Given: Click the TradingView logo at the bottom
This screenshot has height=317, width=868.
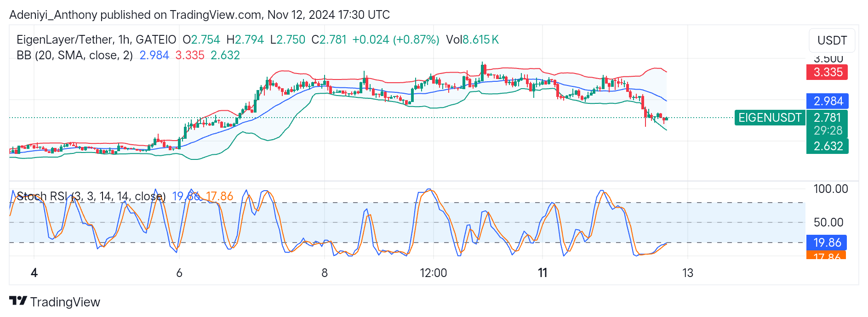Looking at the screenshot, I should point(55,302).
